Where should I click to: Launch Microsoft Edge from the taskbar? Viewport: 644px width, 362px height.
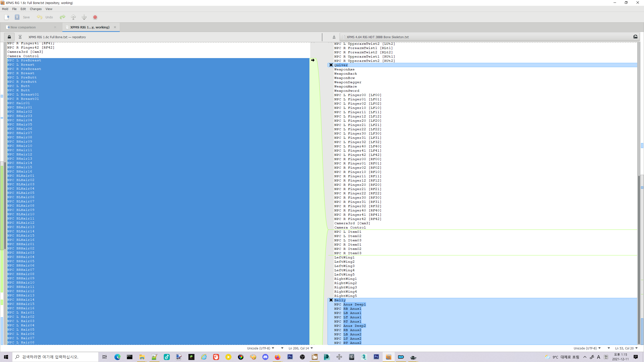[117, 357]
